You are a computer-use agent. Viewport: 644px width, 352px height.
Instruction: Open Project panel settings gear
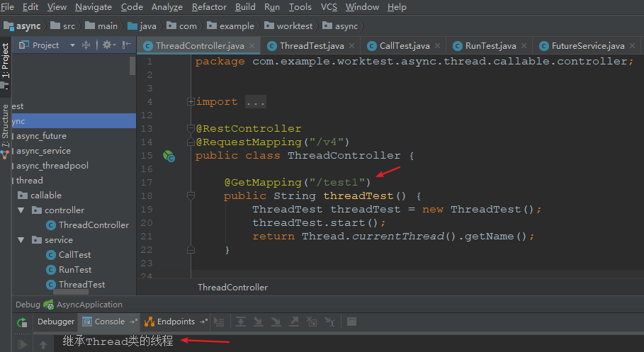click(108, 45)
